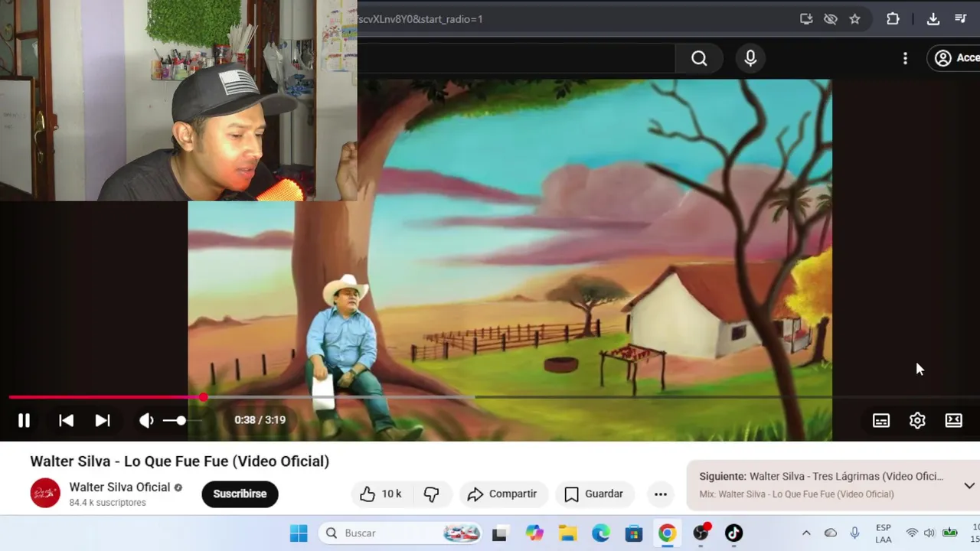980x551 pixels.
Task: Open File Explorer from the taskbar
Action: [x=567, y=533]
